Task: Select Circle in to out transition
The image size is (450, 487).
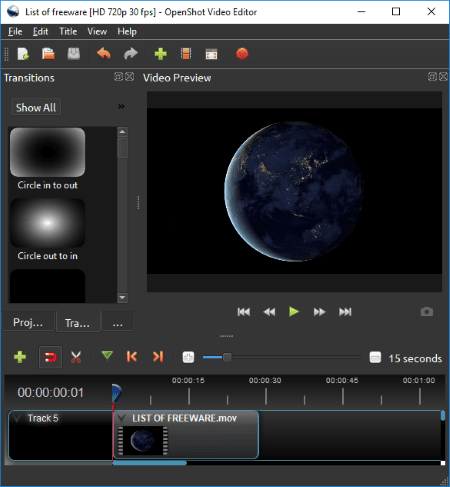Action: coord(47,159)
